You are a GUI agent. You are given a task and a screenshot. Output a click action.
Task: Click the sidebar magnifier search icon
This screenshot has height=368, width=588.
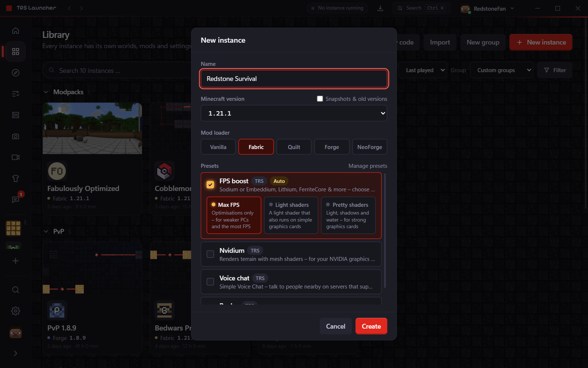click(x=15, y=290)
